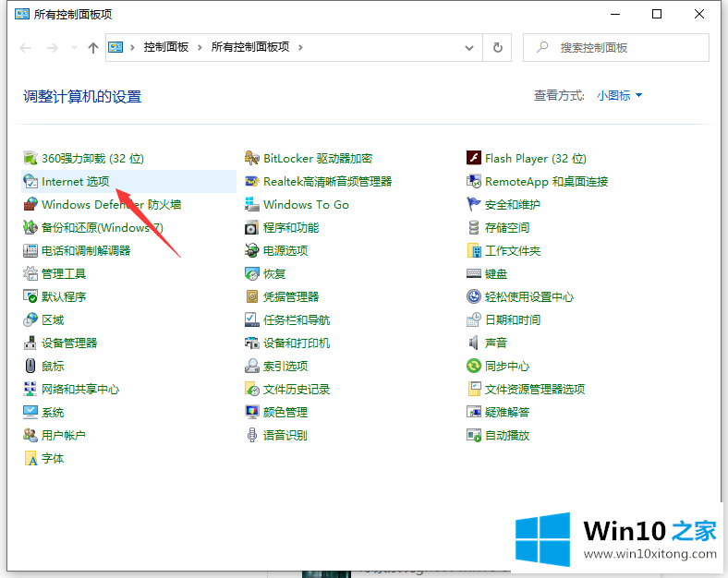Click the 语音识别 microphone icon
This screenshot has height=578, width=728.
[251, 435]
